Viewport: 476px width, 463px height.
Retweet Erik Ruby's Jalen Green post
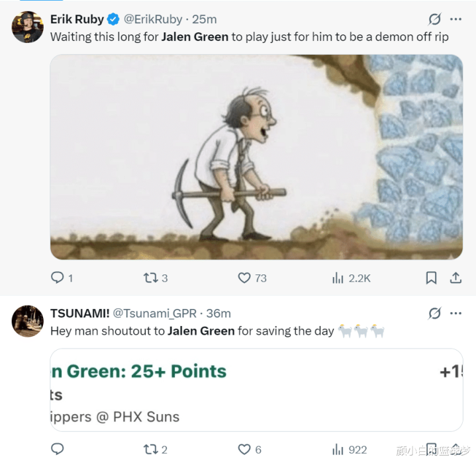(151, 278)
